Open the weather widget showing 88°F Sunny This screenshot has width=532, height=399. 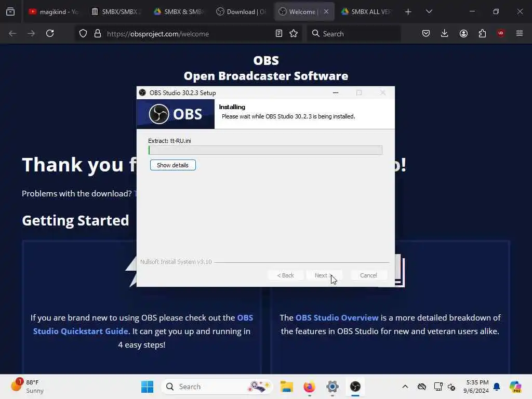[x=27, y=387]
